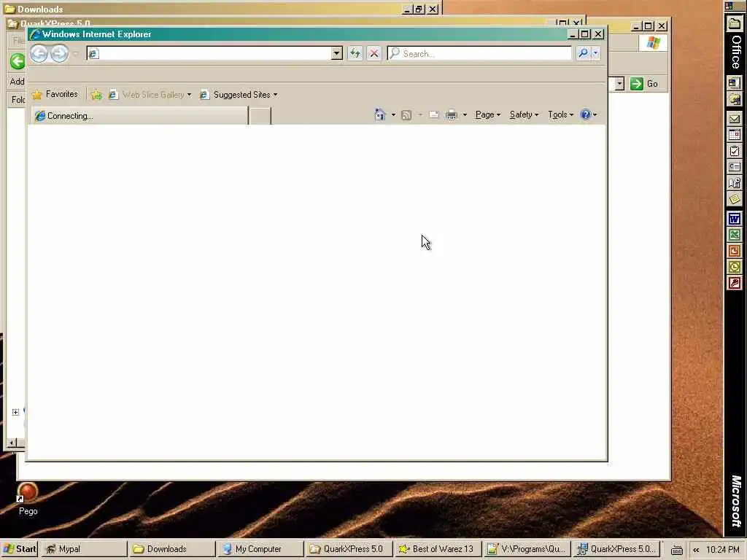Screen dimensions: 747x560
Task: Switch to My Computer taskbar button
Action: [x=260, y=549]
